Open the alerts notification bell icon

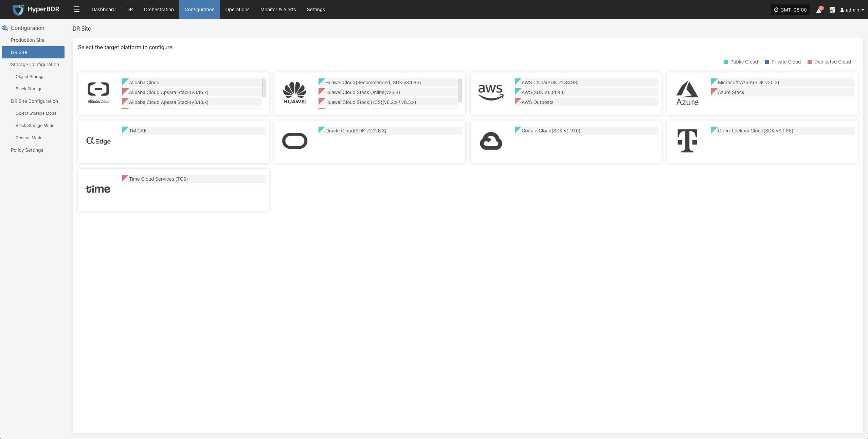pos(819,10)
